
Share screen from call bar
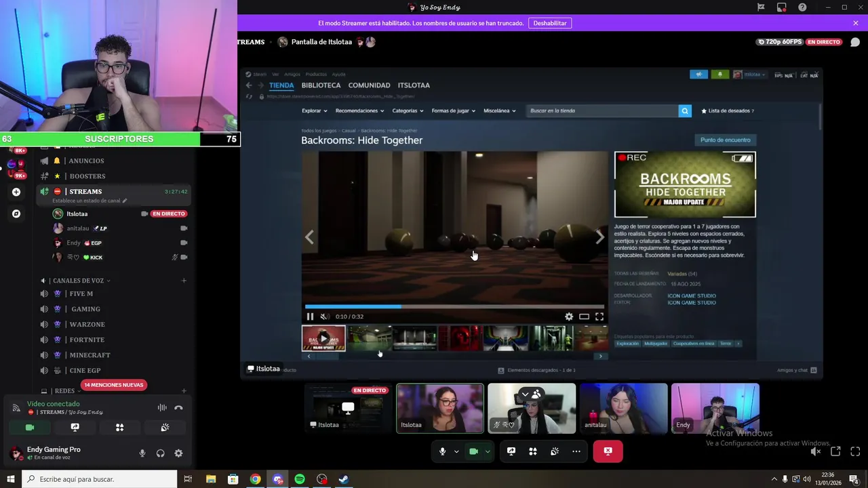[511, 451]
